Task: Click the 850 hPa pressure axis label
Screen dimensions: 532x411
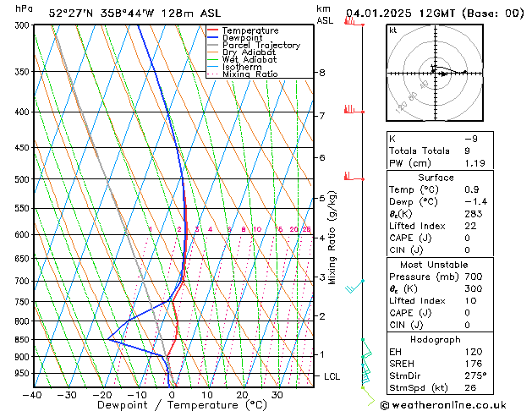Action: [24, 340]
